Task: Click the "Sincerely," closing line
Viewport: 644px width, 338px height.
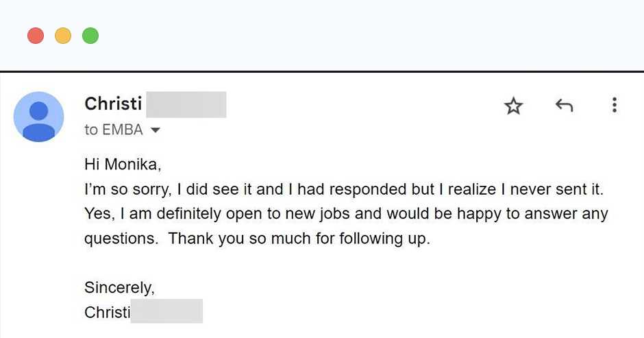Action: coord(119,287)
